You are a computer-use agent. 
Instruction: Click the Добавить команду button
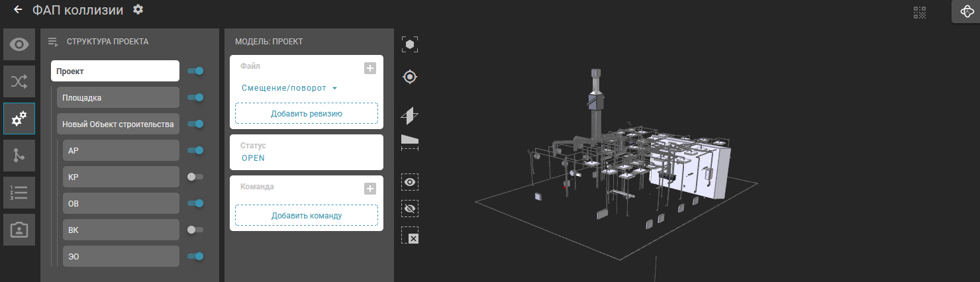[x=306, y=215]
